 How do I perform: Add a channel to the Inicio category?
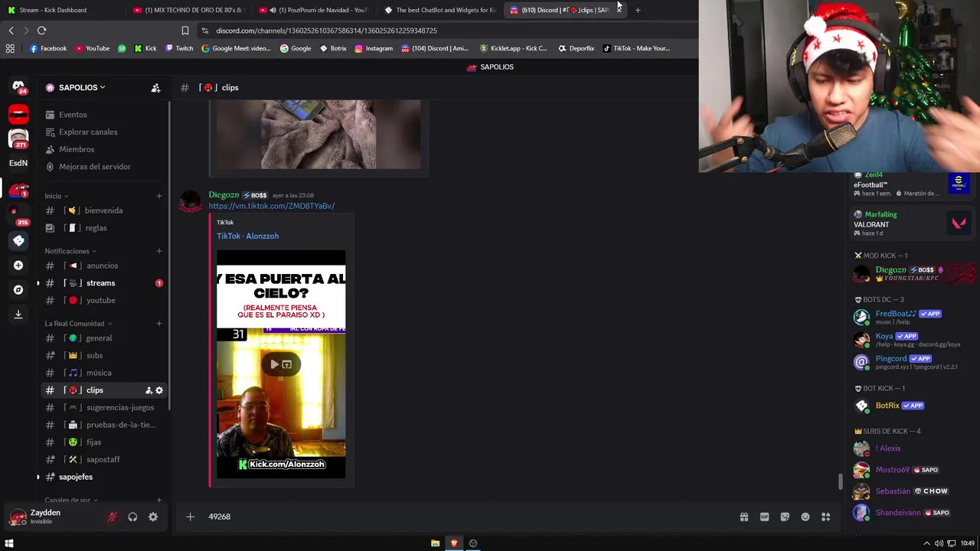pyautogui.click(x=158, y=196)
